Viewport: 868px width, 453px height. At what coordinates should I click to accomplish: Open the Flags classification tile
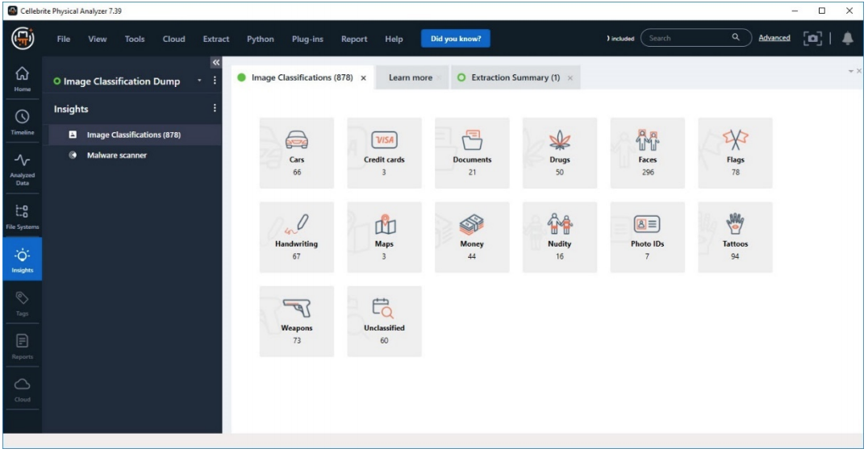(x=735, y=152)
